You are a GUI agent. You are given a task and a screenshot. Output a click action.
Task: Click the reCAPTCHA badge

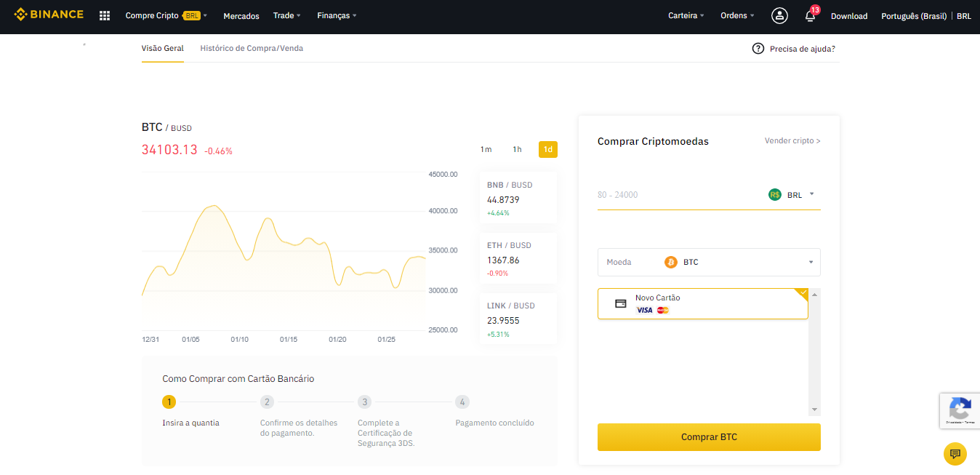[x=960, y=411]
